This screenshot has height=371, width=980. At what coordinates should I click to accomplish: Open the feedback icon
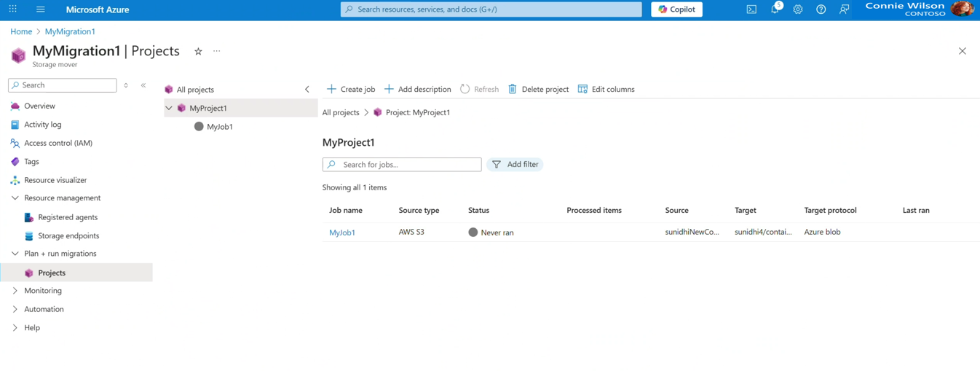(844, 9)
